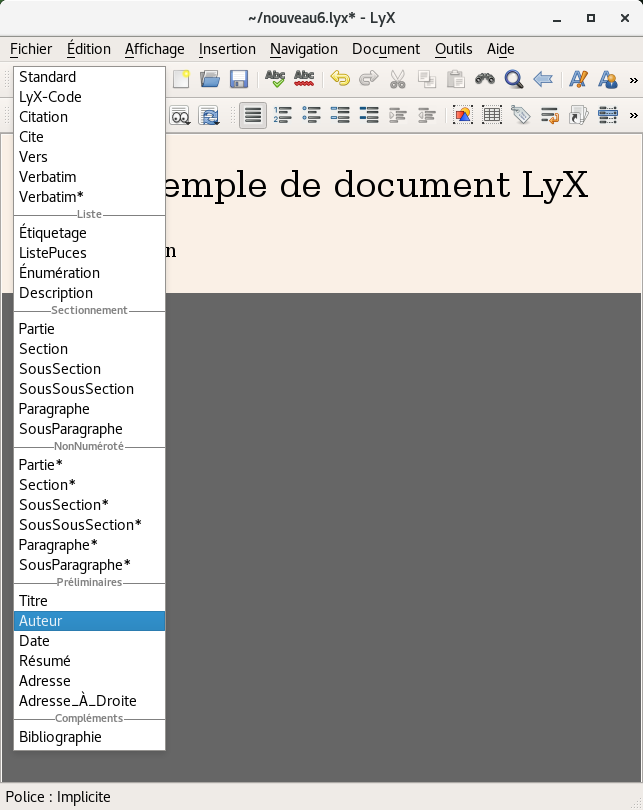Open a document with the folder icon

pyautogui.click(x=210, y=79)
